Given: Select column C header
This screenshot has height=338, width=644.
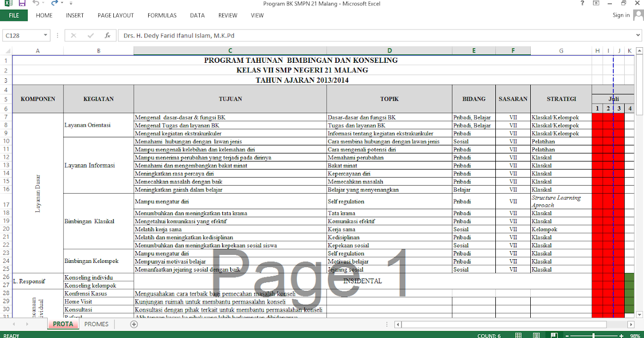Looking at the screenshot, I should pyautogui.click(x=230, y=51).
